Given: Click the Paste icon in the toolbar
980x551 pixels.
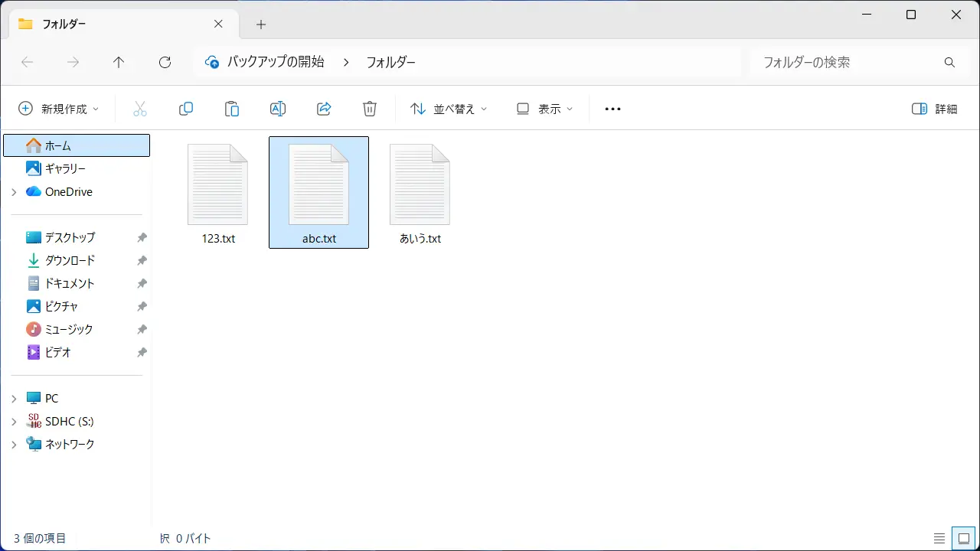Looking at the screenshot, I should tap(232, 108).
